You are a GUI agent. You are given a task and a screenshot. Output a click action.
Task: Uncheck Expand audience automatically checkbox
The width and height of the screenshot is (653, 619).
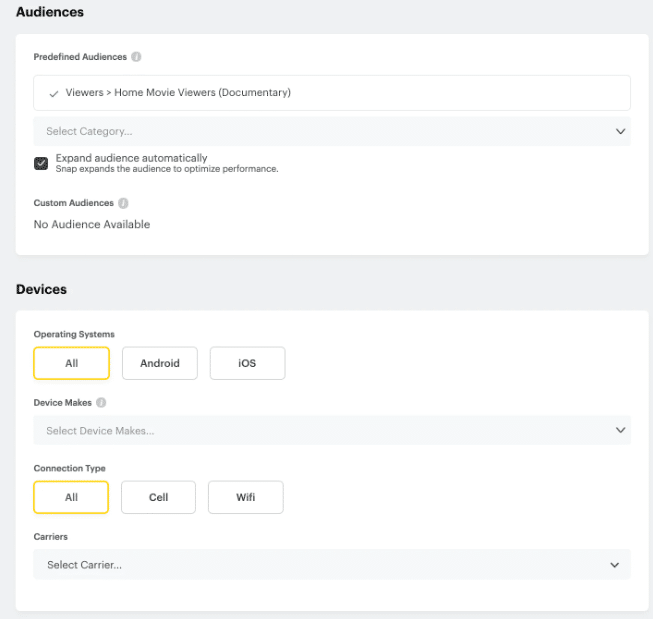point(41,163)
